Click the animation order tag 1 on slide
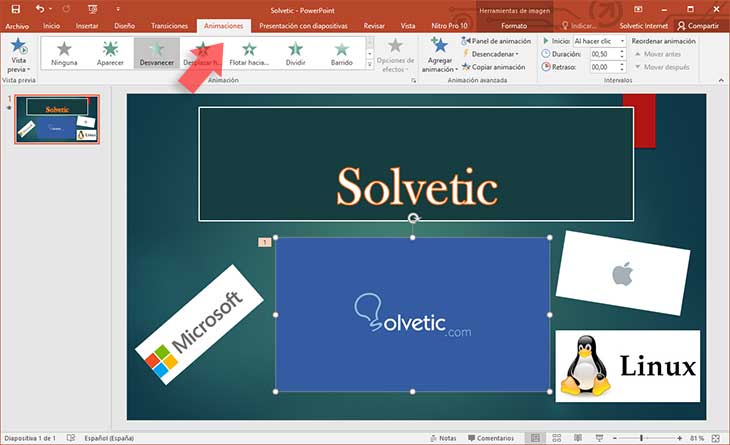 pyautogui.click(x=264, y=242)
